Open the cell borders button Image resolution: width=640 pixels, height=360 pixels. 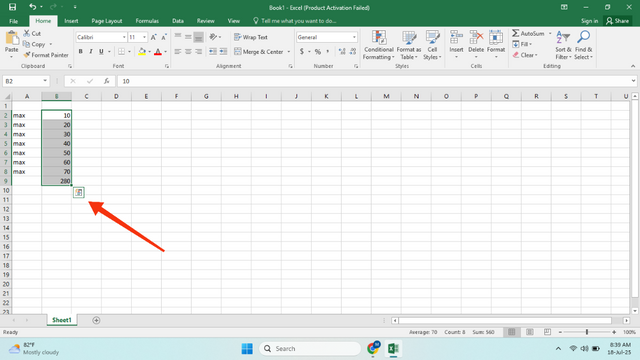pyautogui.click(x=121, y=51)
